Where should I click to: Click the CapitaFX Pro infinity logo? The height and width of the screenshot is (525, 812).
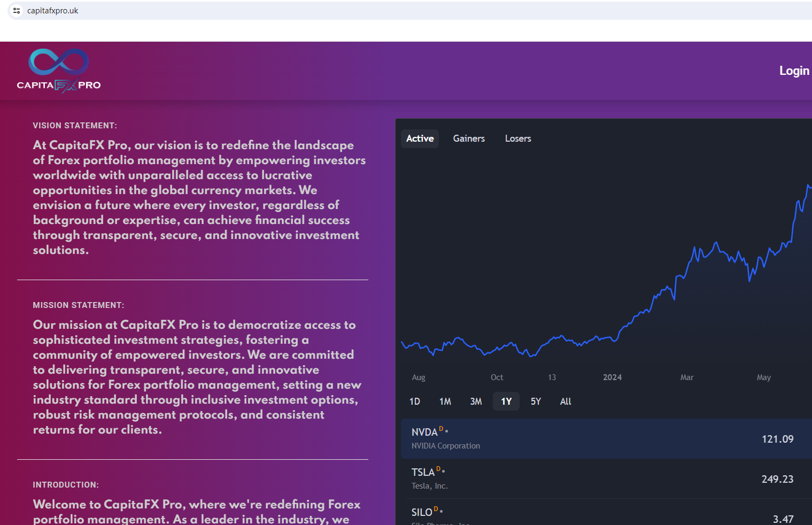coord(59,71)
